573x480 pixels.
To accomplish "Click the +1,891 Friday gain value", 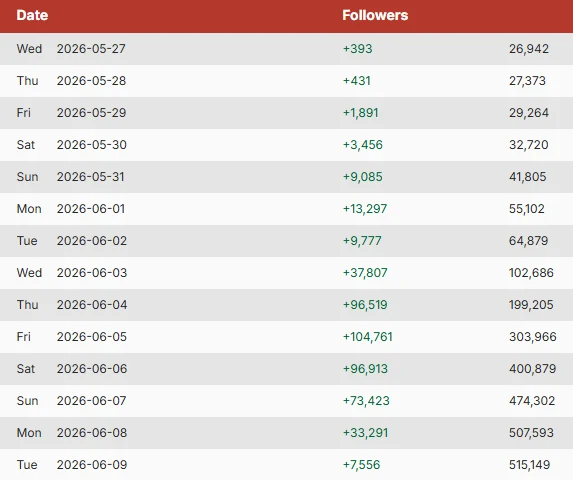I will point(360,113).
